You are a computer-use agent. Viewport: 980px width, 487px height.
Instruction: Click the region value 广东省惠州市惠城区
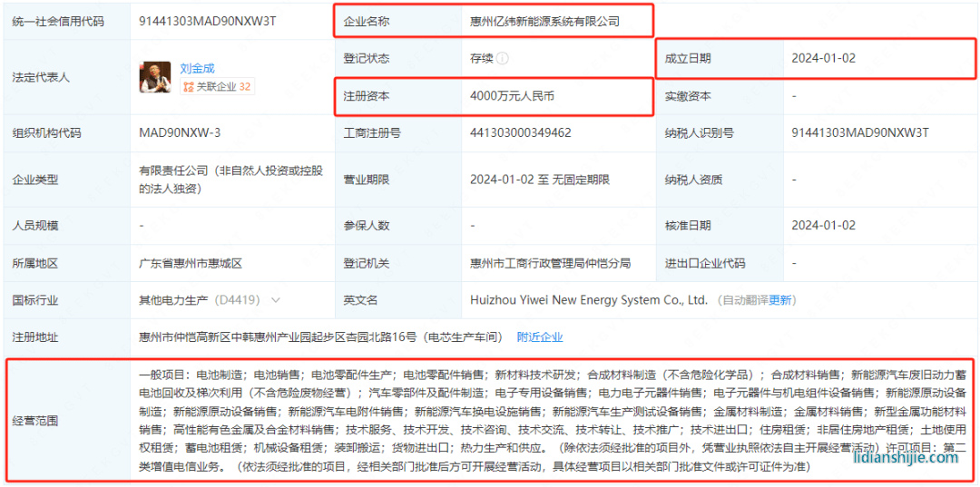point(191,263)
